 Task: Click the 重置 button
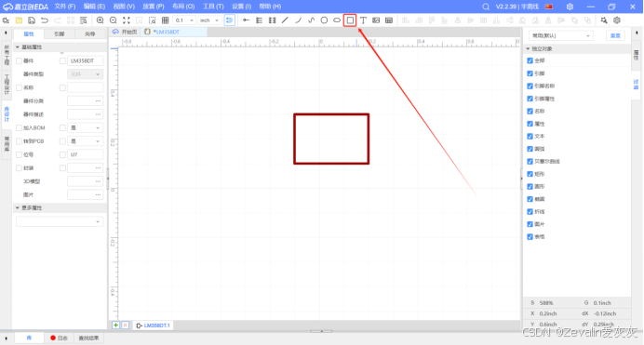pyautogui.click(x=615, y=35)
